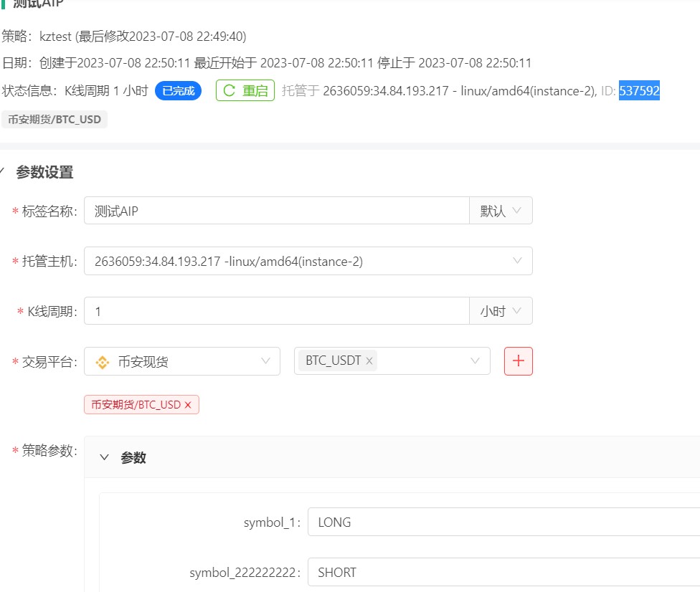Click the Binance logo in exchange selector
Screen dimensions: 700x592
(x=103, y=362)
